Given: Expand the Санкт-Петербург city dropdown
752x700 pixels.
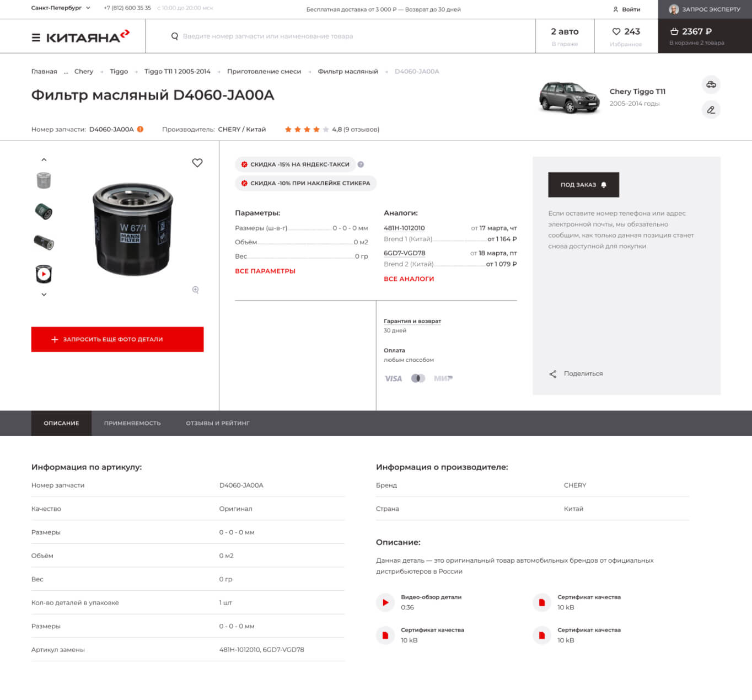Looking at the screenshot, I should pos(61,8).
